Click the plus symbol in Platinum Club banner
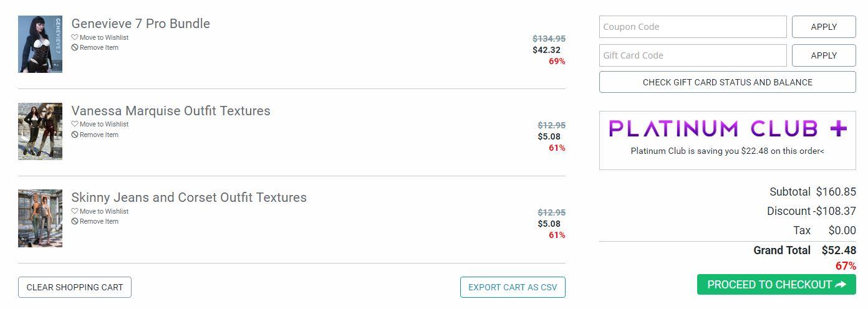 (839, 129)
